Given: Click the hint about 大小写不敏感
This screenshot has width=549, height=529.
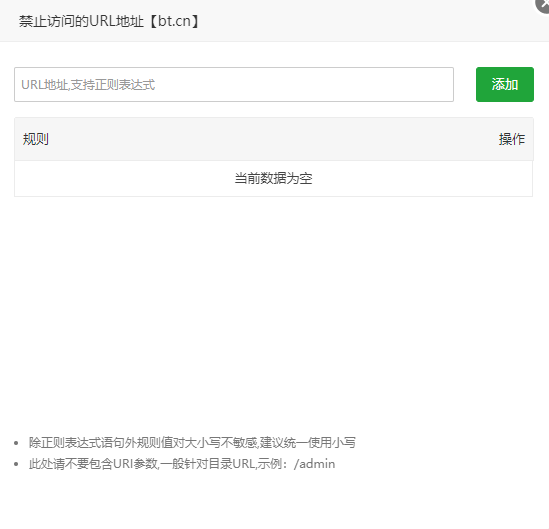Looking at the screenshot, I should [x=192, y=443].
